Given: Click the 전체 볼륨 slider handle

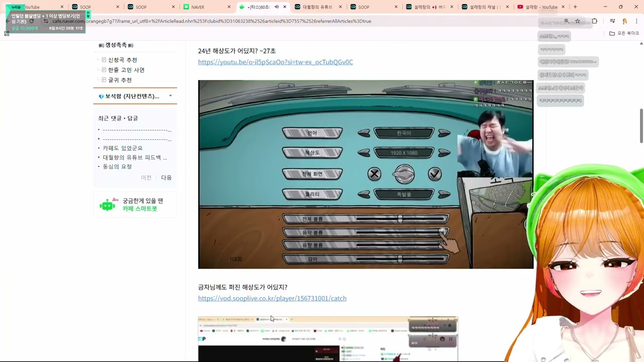Looking at the screenshot, I should 400,219.
